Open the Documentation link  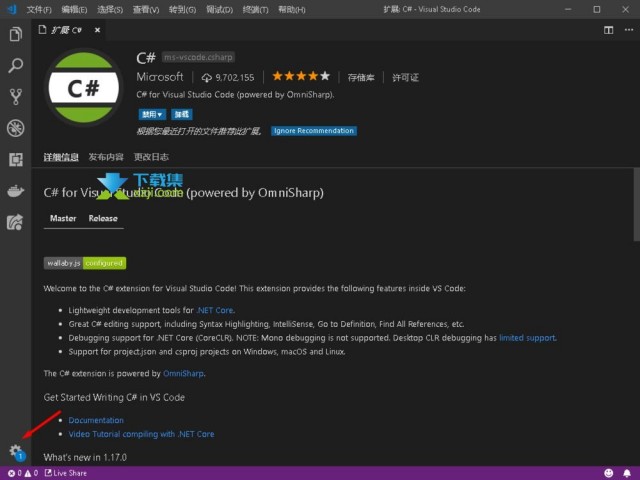pos(96,420)
